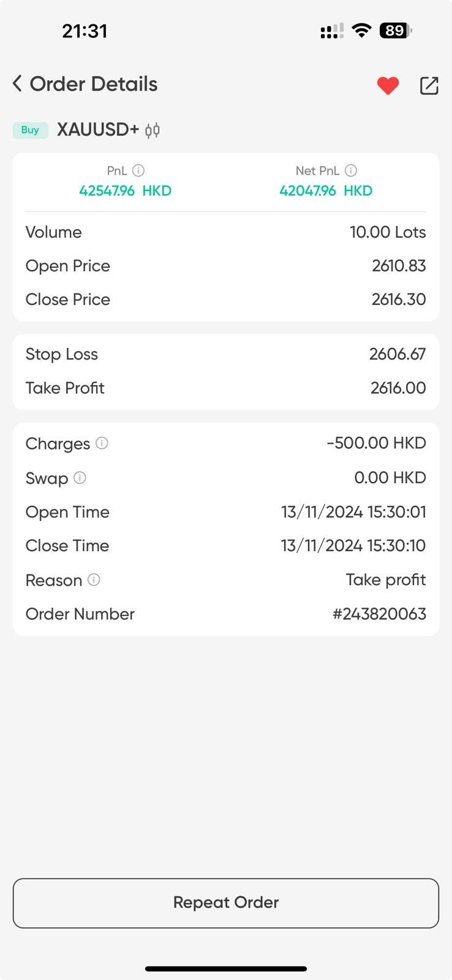452x980 pixels.
Task: Tap the Net PnL info icon
Action: pos(351,171)
